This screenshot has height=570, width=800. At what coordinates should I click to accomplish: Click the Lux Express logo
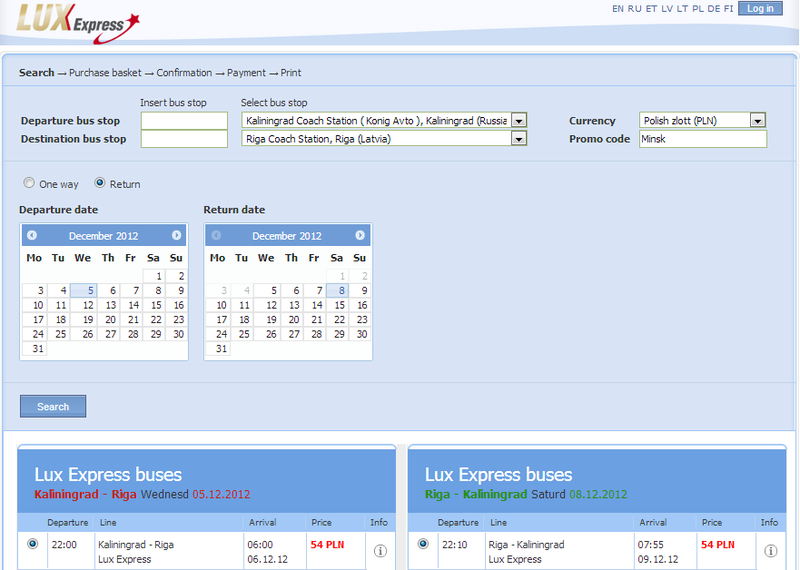click(78, 23)
